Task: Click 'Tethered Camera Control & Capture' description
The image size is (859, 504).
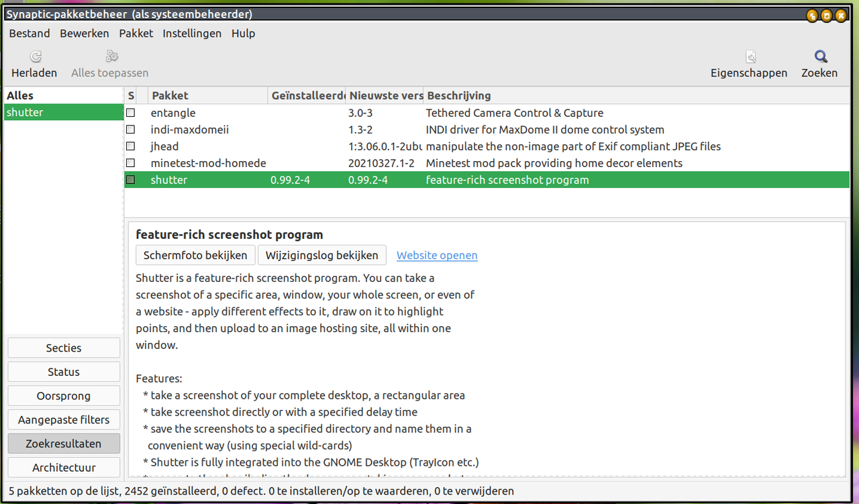Action: pyautogui.click(x=515, y=113)
